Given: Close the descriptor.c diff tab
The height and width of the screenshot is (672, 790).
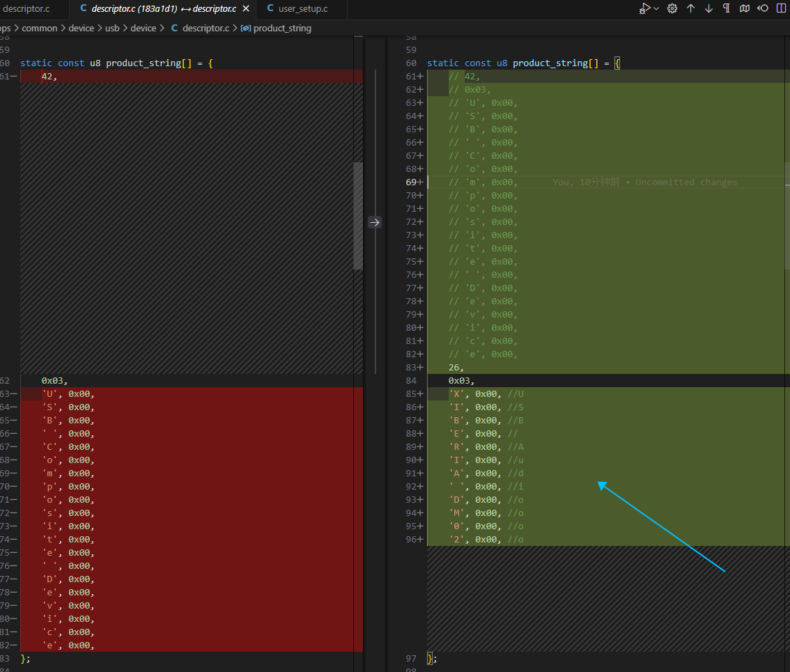Looking at the screenshot, I should pos(246,8).
